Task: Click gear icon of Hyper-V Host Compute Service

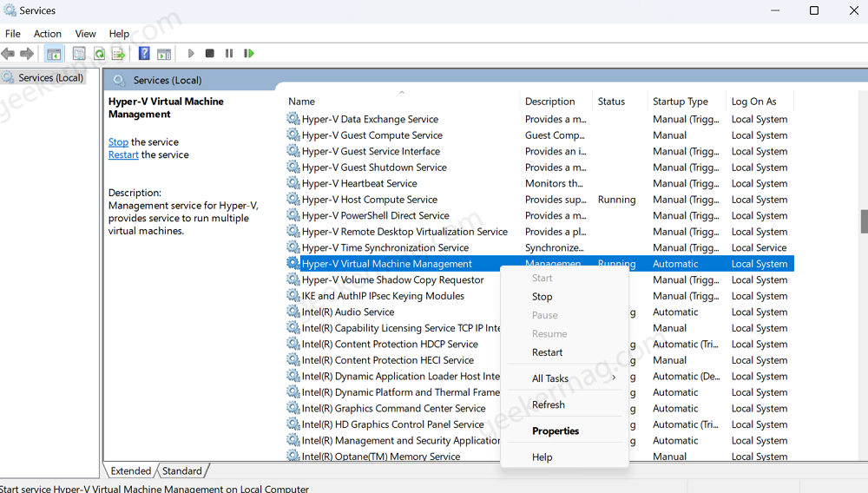Action: coord(293,199)
